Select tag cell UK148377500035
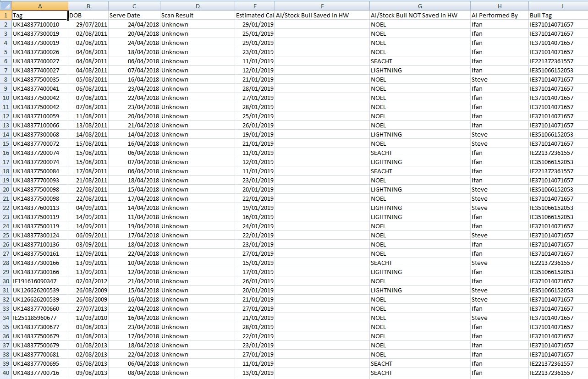This screenshot has width=588, height=379. coord(40,79)
